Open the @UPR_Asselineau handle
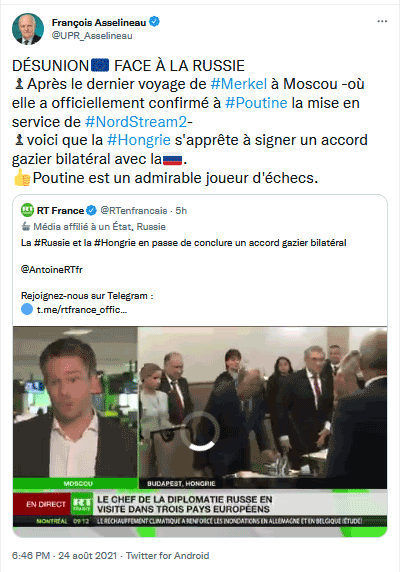The image size is (404, 572). [x=92, y=36]
